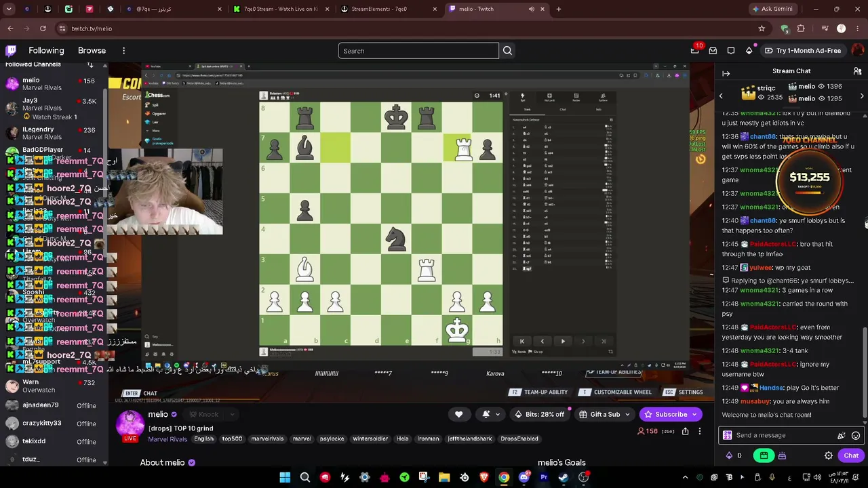Viewport: 868px width, 488px height.
Task: Click the search magnifier button
Action: (x=507, y=51)
